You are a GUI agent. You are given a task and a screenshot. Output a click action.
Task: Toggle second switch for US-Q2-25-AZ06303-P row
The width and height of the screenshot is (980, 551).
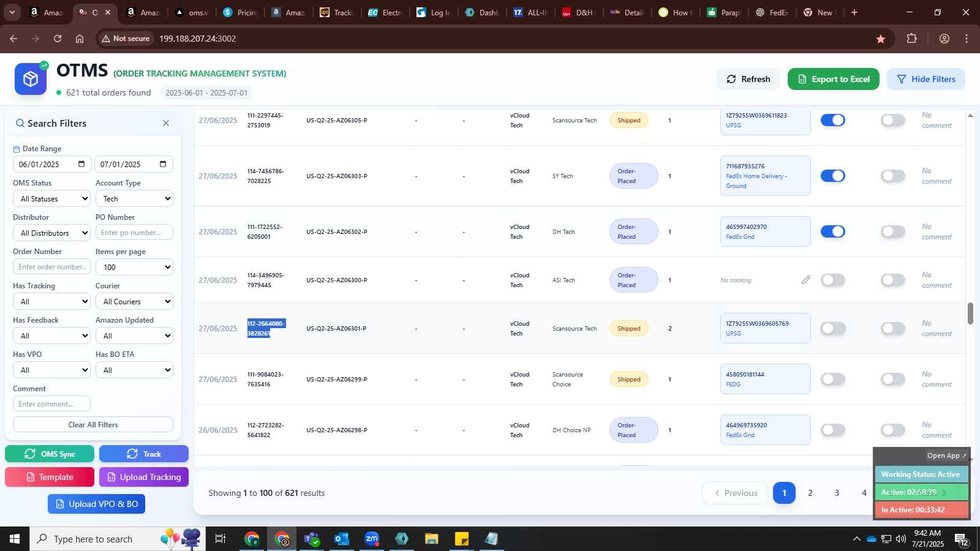[x=892, y=176]
